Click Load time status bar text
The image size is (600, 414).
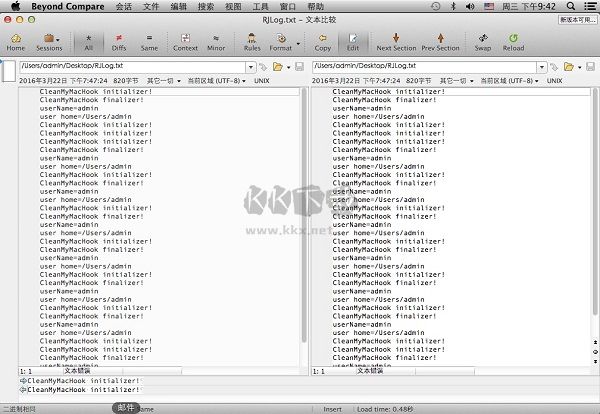click(x=385, y=409)
